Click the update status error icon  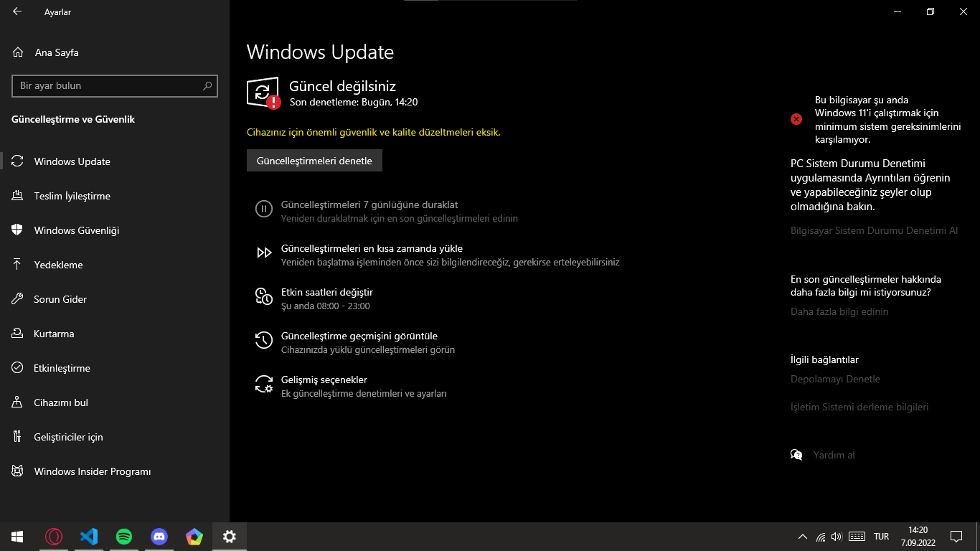pyautogui.click(x=263, y=93)
